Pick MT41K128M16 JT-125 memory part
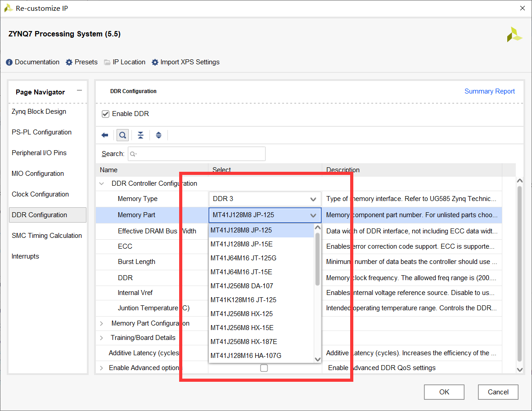532x411 pixels. (x=261, y=300)
